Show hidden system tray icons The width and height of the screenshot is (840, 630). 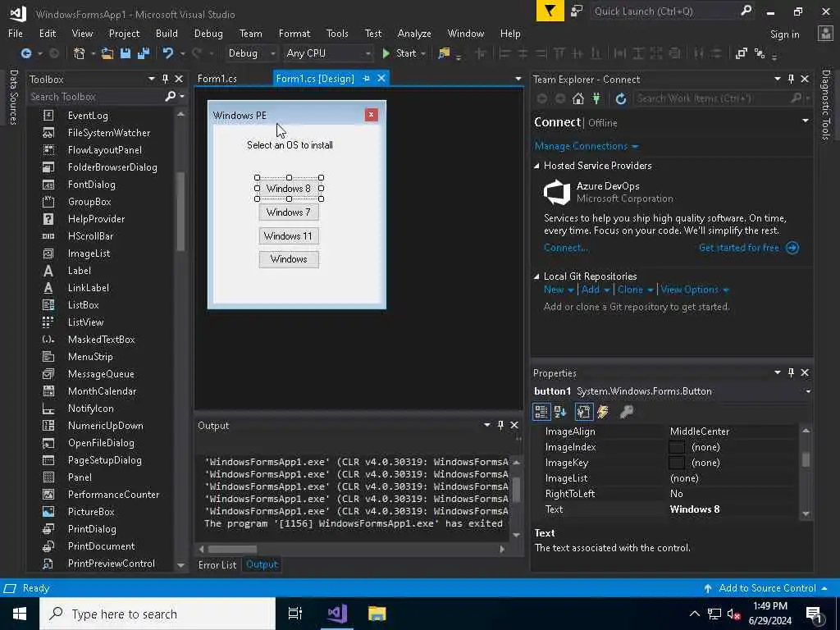click(x=694, y=614)
